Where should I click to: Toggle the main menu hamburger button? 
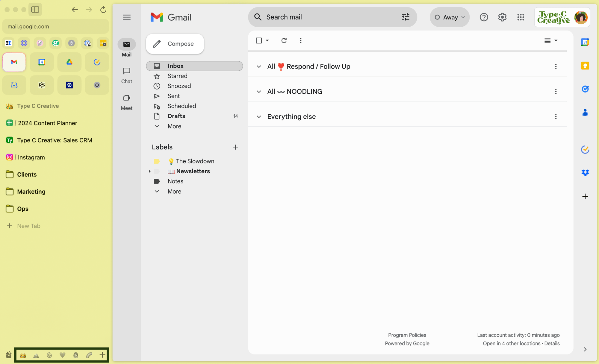click(x=127, y=17)
